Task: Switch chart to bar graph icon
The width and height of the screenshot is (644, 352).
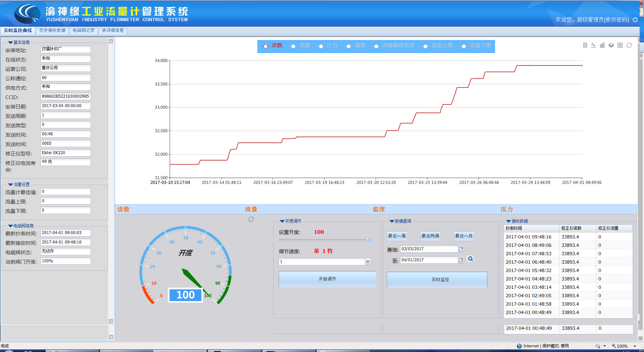Action: pos(602,45)
